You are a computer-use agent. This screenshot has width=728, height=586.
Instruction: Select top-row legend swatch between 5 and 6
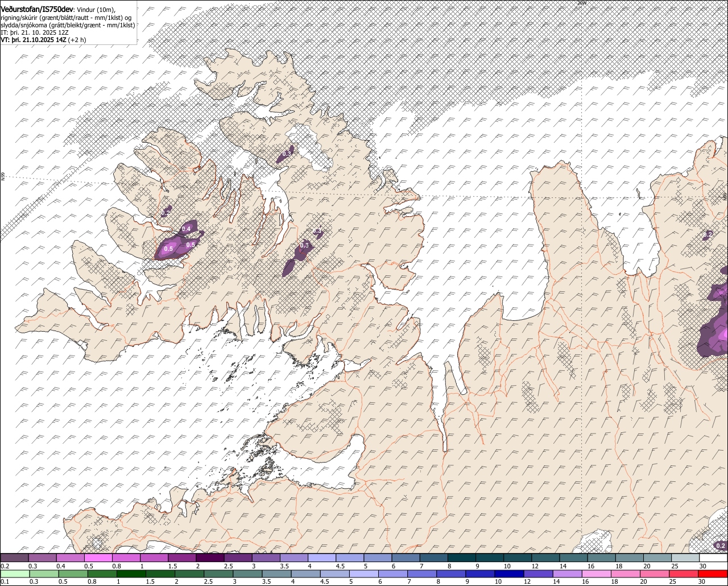point(378,558)
